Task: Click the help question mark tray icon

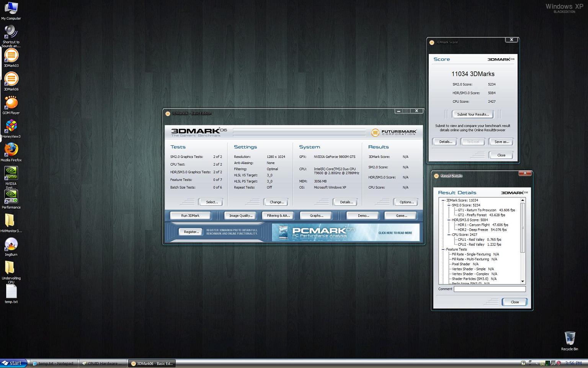Action: pyautogui.click(x=523, y=363)
